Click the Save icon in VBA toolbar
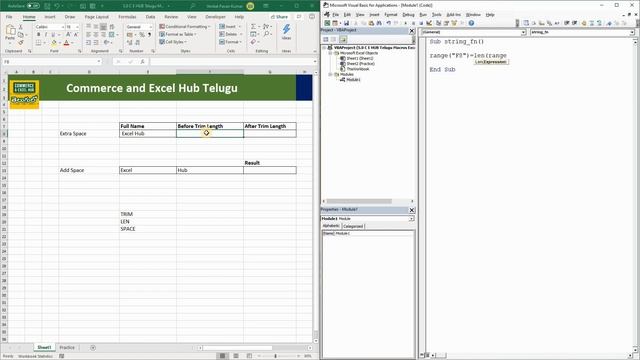 346,23
